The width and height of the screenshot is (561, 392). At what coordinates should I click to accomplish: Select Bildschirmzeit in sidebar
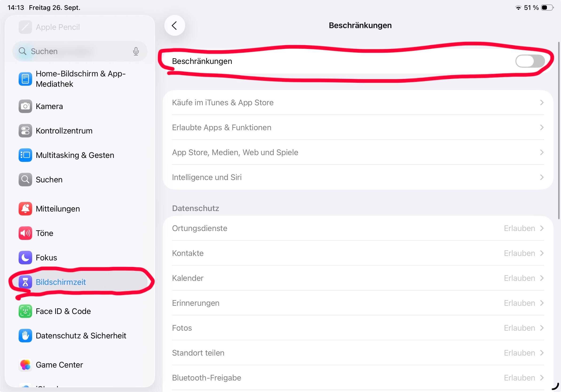click(x=61, y=282)
